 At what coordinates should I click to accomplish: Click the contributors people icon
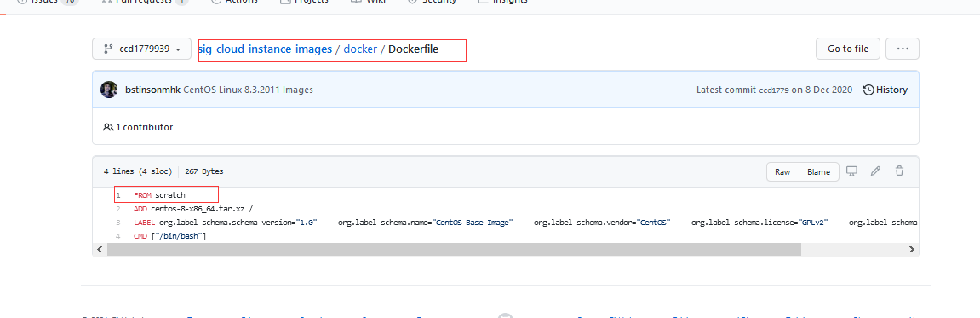[x=108, y=127]
